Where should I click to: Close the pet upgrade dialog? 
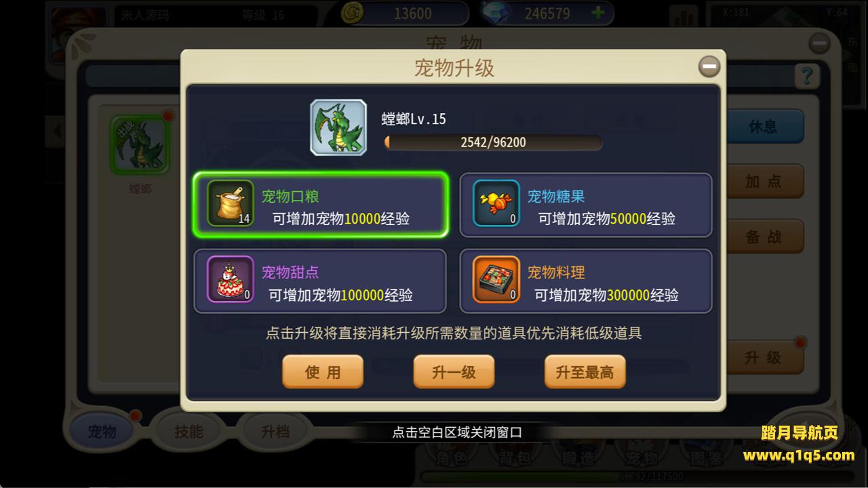click(709, 66)
